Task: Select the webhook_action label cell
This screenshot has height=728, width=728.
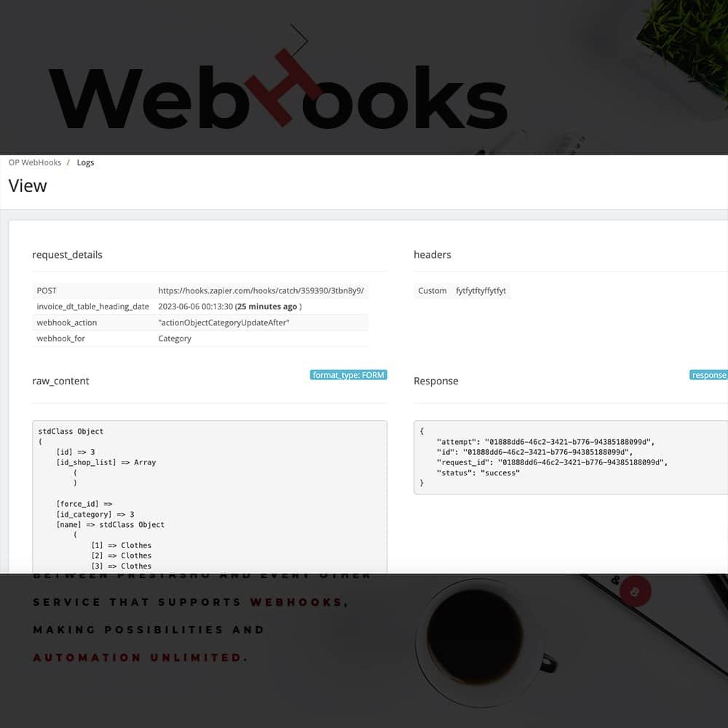Action: click(x=67, y=323)
